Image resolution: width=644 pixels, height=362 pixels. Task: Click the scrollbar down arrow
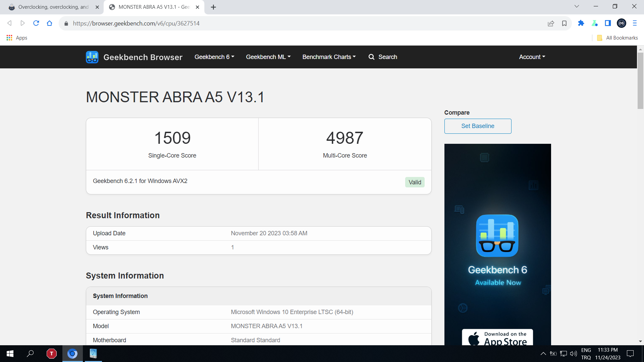pos(640,342)
